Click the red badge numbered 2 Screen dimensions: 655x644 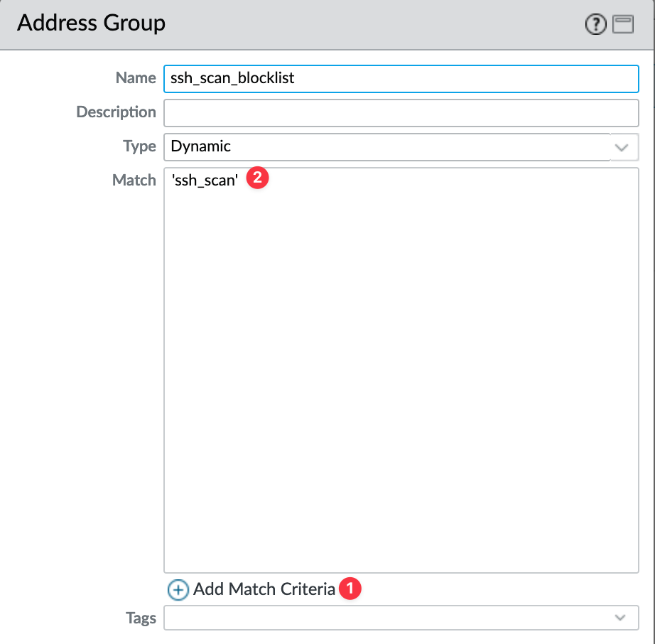[x=257, y=178]
